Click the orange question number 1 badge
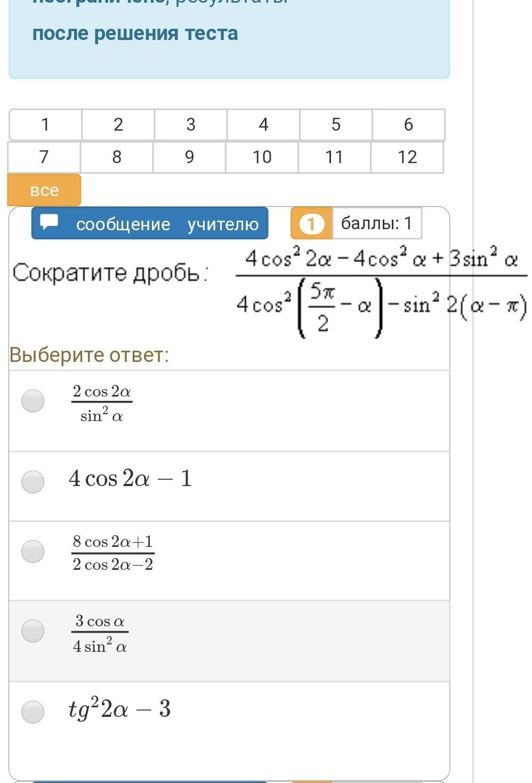Viewport: 532px width, 783px height. (311, 223)
